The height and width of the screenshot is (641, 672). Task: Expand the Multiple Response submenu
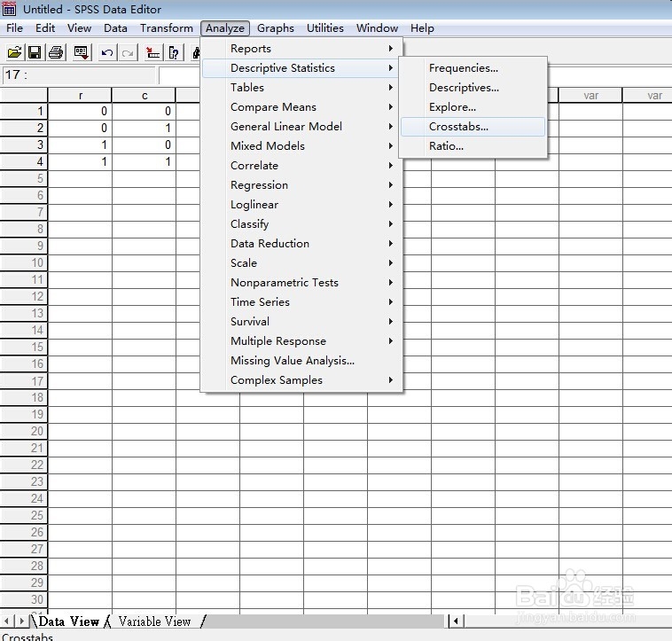coord(301,340)
